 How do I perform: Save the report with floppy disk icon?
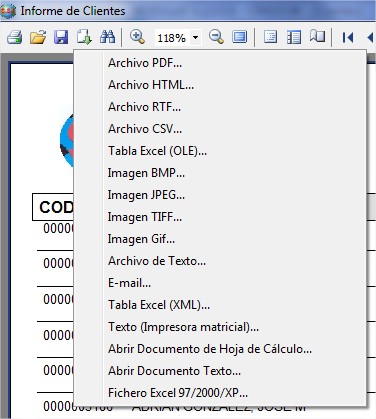coord(61,37)
